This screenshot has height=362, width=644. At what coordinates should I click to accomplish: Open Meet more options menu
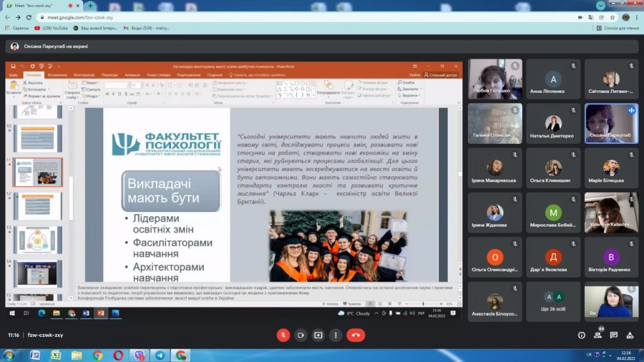coord(336,335)
